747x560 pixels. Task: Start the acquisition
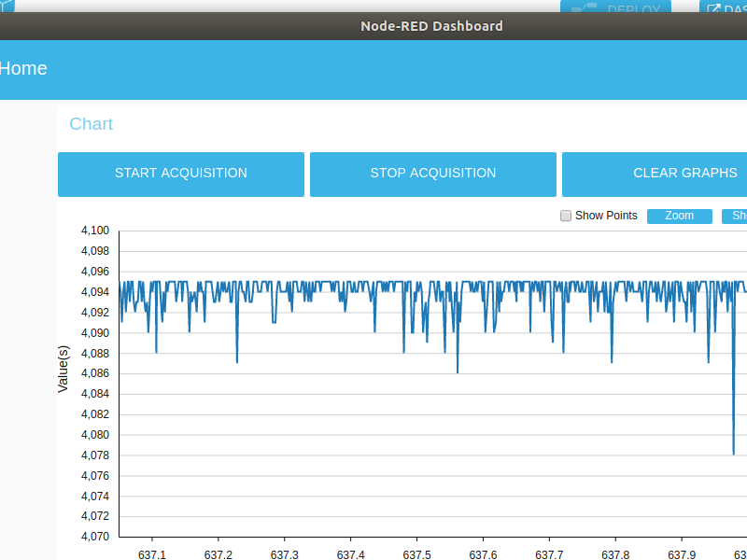181,175
